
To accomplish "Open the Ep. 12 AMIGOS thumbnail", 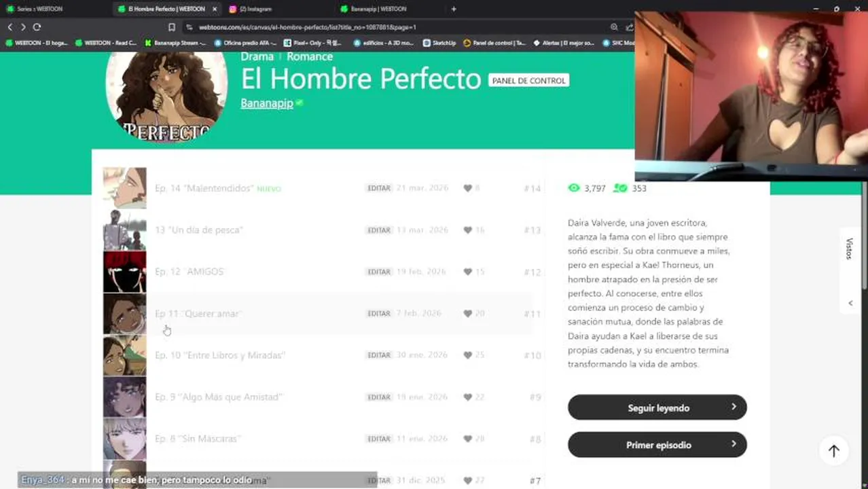I will (x=124, y=272).
